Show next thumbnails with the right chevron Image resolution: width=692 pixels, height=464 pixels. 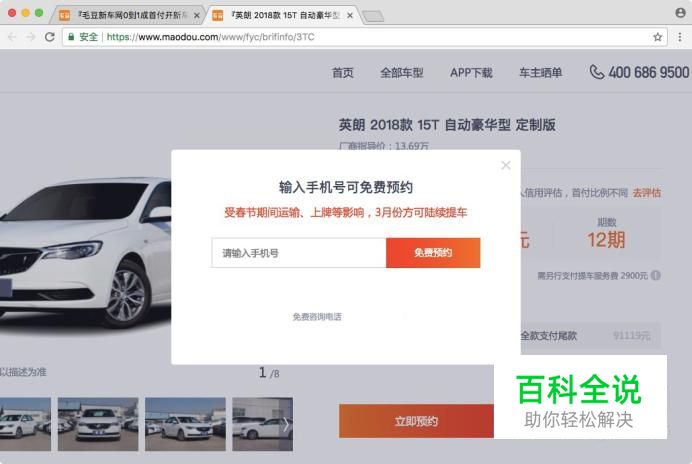click(286, 424)
